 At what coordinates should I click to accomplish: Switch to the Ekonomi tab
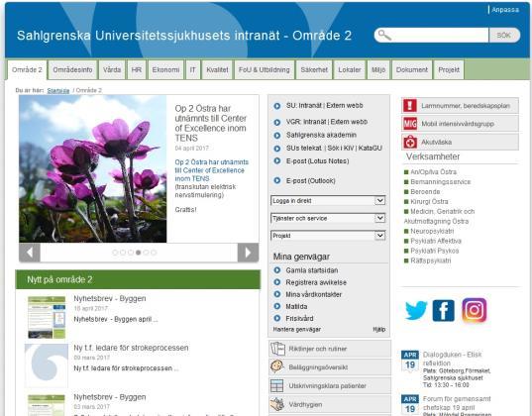coord(165,70)
